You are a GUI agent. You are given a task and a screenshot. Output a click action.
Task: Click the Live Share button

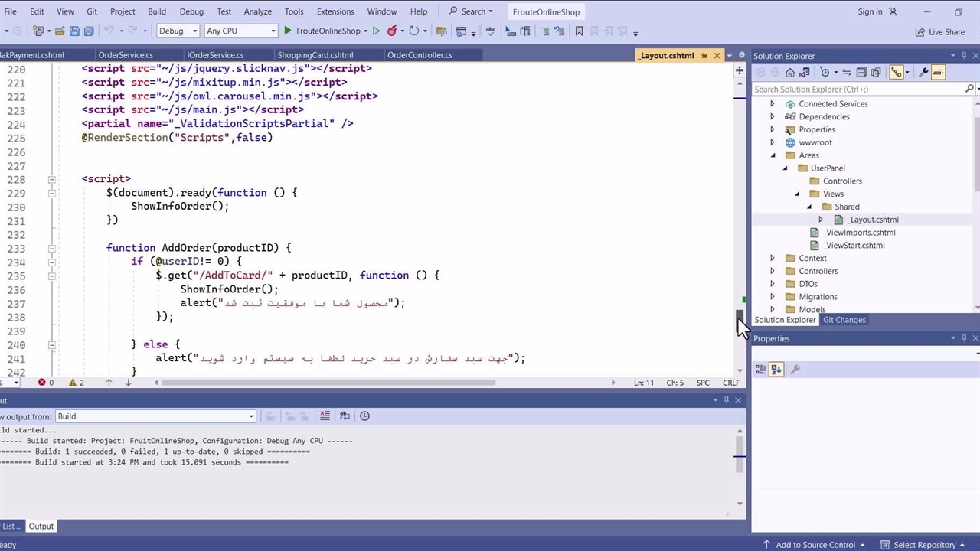[x=940, y=32]
